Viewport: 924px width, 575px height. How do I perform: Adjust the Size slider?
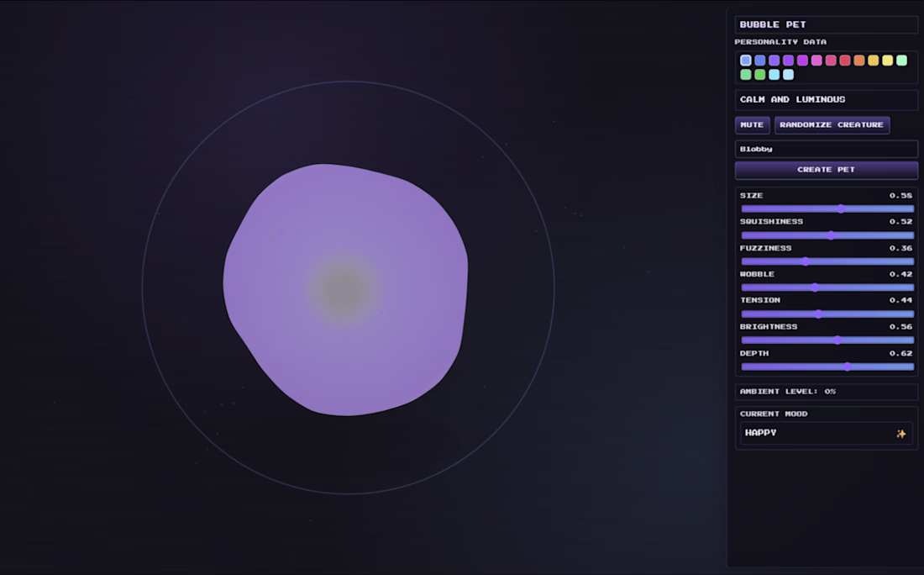(x=827, y=208)
